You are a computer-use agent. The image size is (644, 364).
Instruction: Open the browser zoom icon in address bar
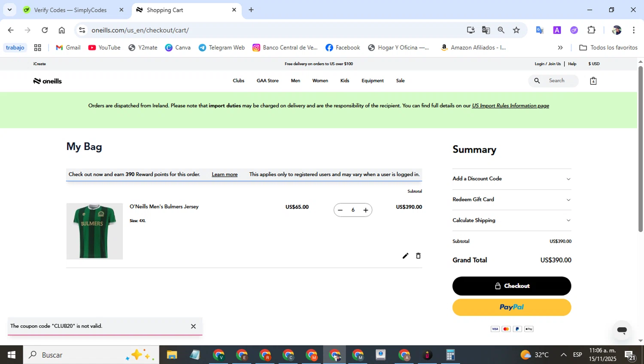pyautogui.click(x=501, y=30)
